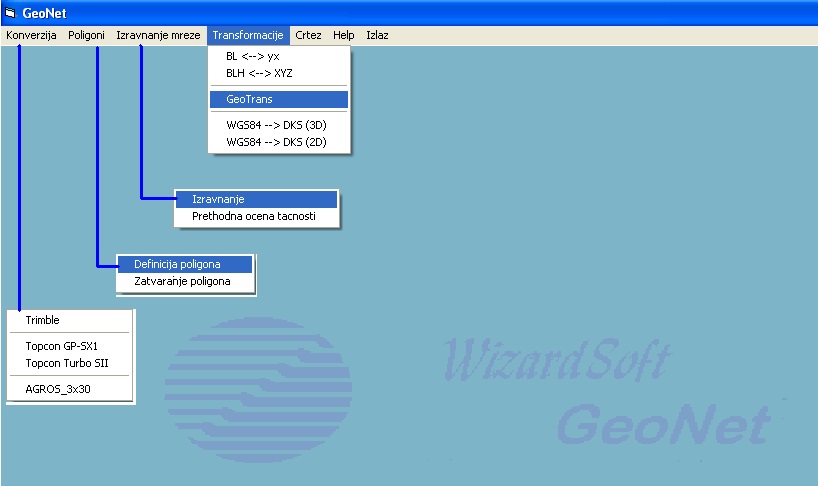This screenshot has height=486, width=818.
Task: Click Izlaz to exit the program
Action: [x=377, y=35]
